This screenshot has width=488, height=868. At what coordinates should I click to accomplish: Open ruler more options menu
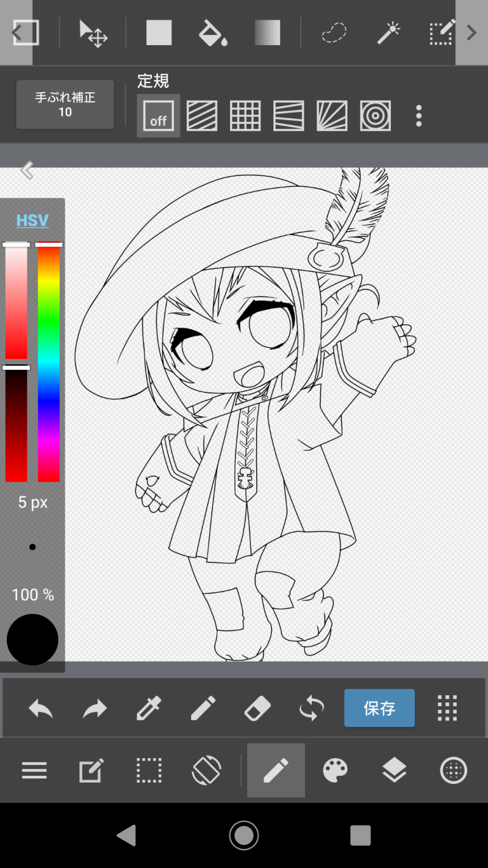[x=418, y=115]
